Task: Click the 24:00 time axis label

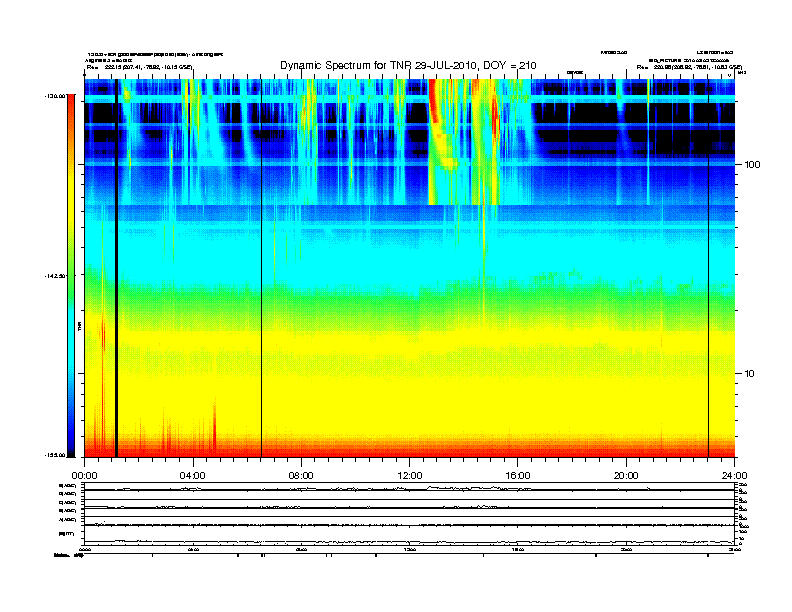Action: tap(734, 476)
